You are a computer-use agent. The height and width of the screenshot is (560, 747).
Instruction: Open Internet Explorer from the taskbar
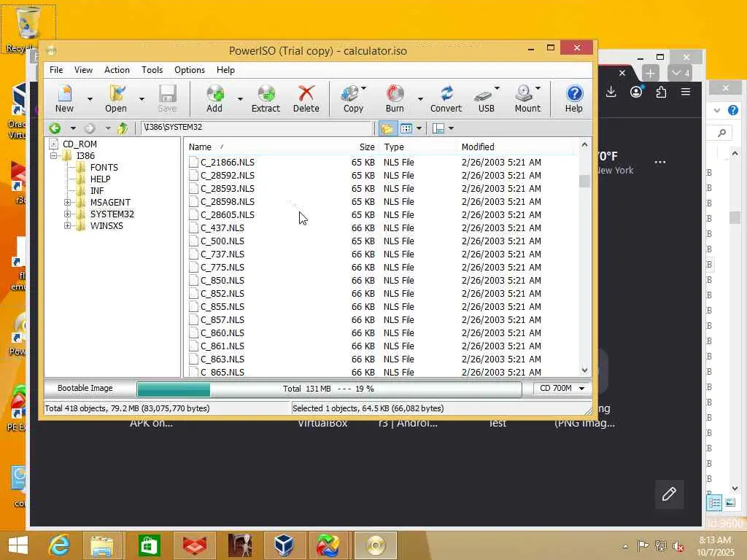(60, 545)
